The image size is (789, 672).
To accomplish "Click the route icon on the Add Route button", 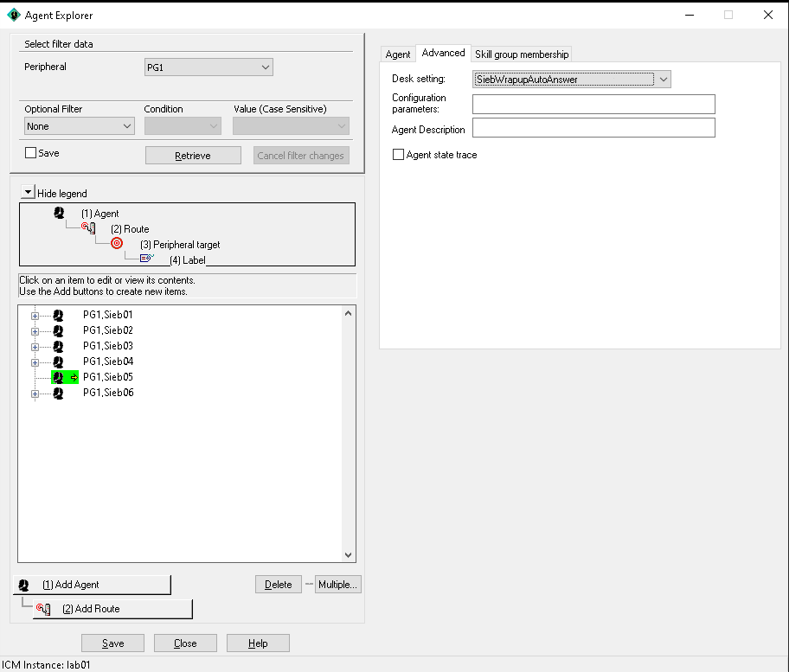I will tap(44, 608).
